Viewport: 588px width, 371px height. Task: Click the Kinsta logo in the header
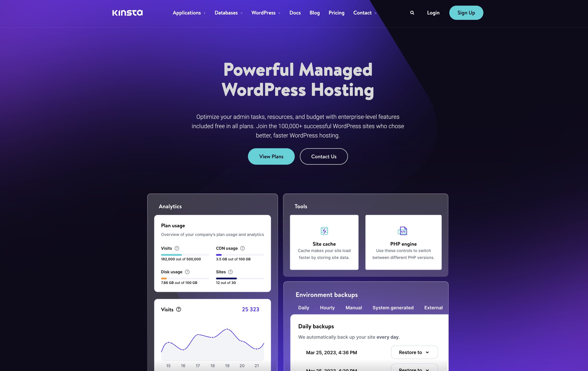click(127, 12)
